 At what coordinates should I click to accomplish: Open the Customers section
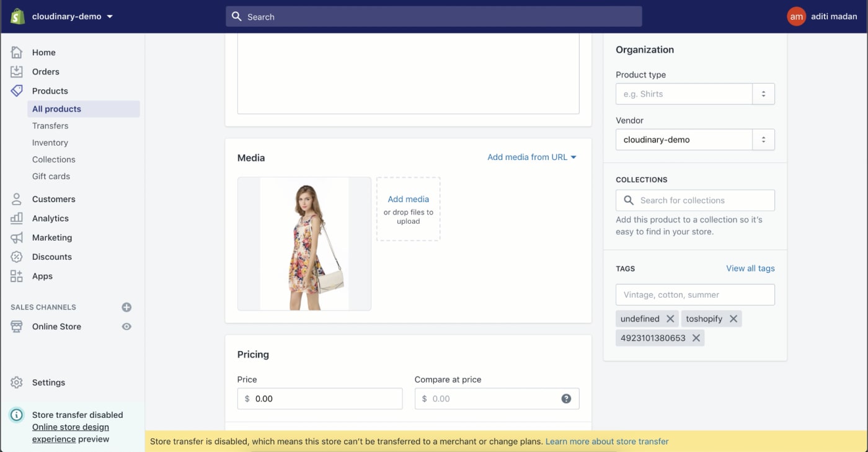[53, 199]
